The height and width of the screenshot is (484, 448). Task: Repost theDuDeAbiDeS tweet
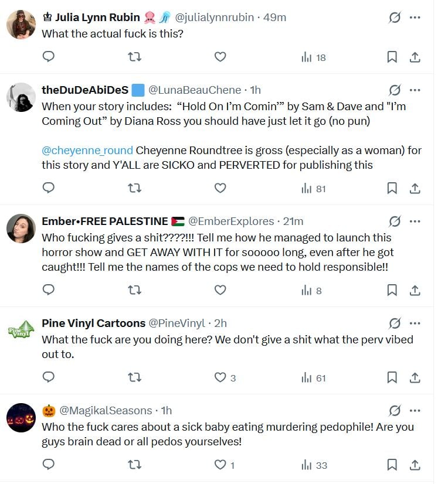coord(134,188)
